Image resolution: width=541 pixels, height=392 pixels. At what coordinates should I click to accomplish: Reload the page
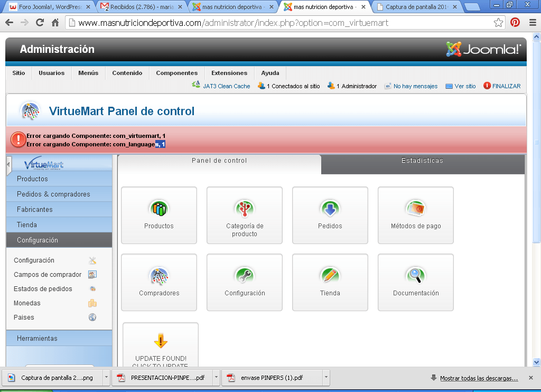click(40, 23)
